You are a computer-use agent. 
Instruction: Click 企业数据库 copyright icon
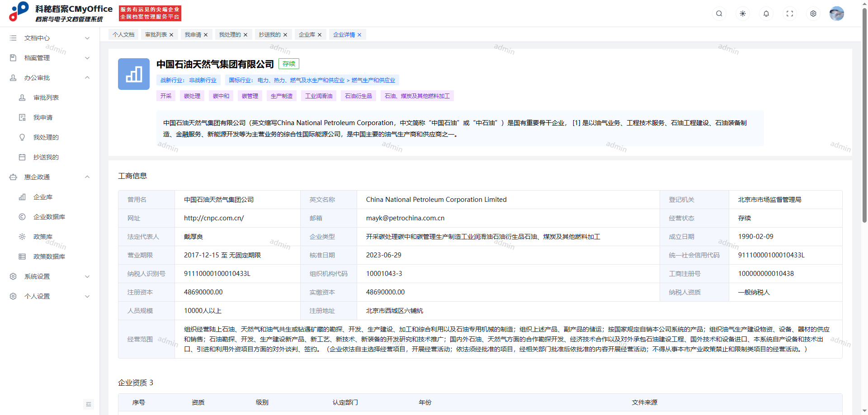[x=22, y=217]
